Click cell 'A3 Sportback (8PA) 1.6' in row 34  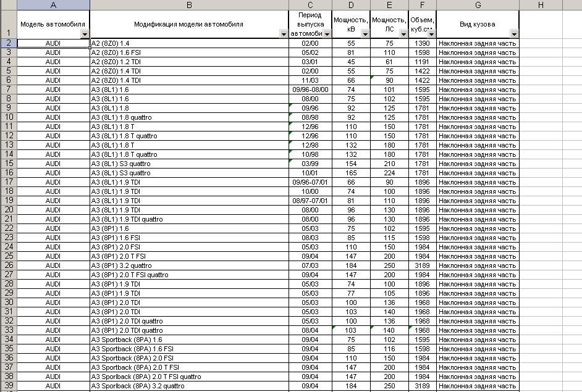click(x=189, y=340)
